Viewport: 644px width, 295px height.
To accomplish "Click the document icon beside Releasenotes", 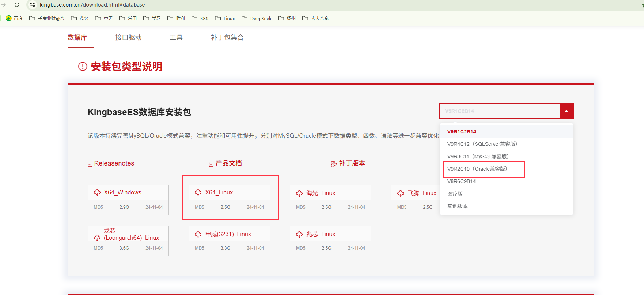I will [x=90, y=164].
